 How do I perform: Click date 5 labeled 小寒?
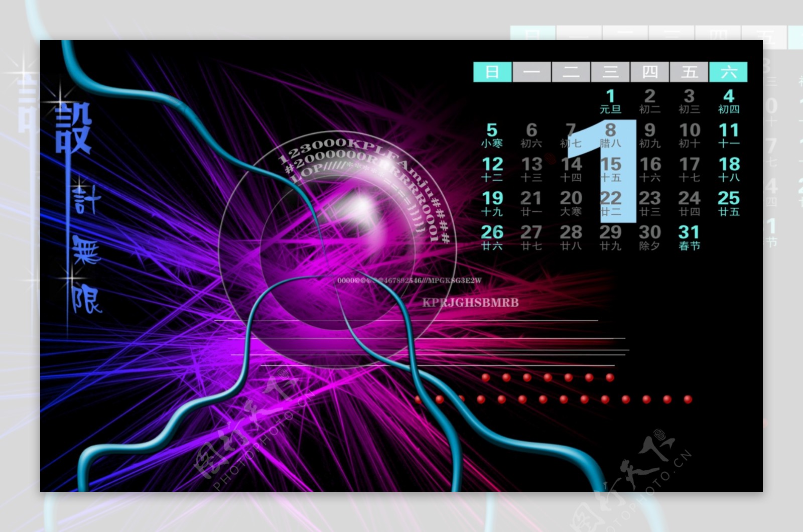[x=492, y=135]
